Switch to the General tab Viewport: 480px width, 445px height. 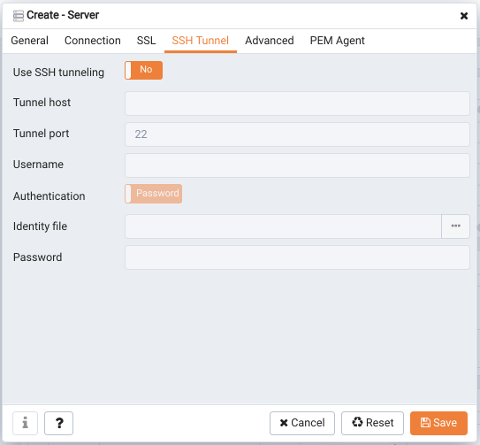[30, 40]
